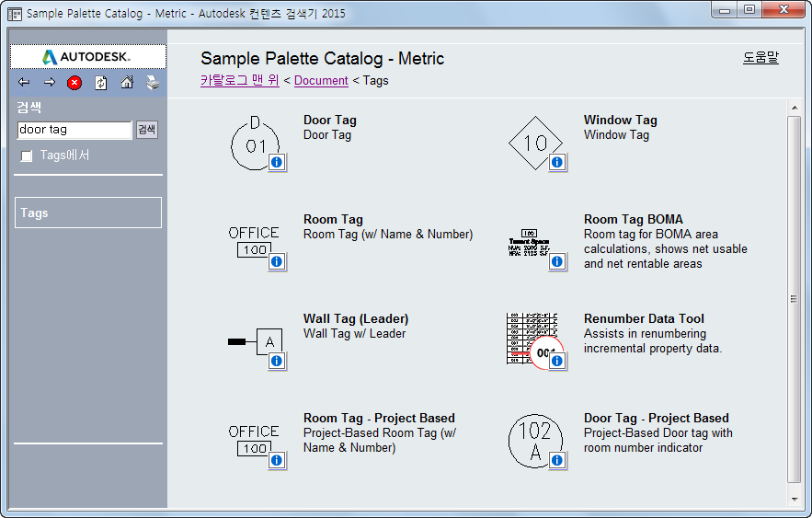Image resolution: width=812 pixels, height=518 pixels.
Task: Open info badge on Room Tag
Action: [x=277, y=261]
